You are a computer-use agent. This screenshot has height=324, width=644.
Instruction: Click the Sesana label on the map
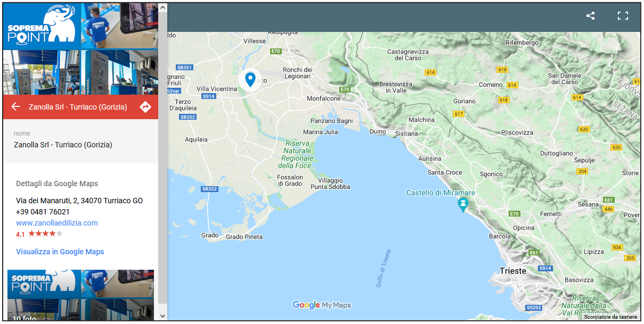588,204
